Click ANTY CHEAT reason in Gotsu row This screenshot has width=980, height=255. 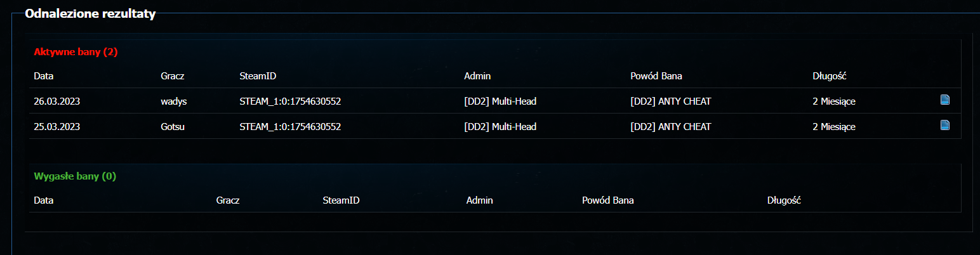click(x=671, y=127)
